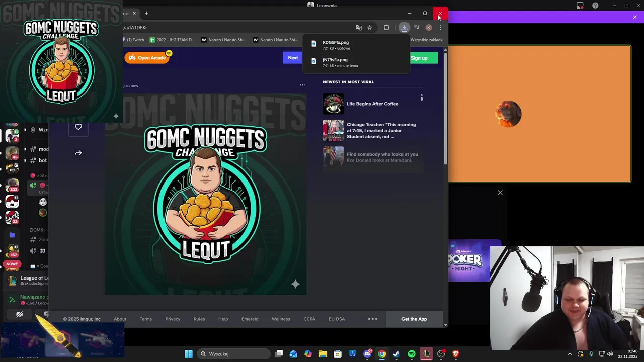Open Chrome three-dot menu

tap(441, 28)
